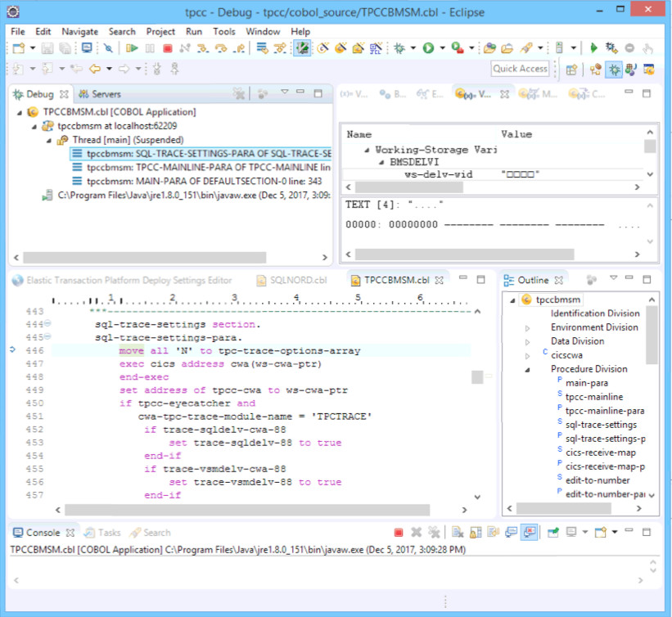Click the Save toolbar icon
The image size is (672, 617).
click(x=47, y=48)
